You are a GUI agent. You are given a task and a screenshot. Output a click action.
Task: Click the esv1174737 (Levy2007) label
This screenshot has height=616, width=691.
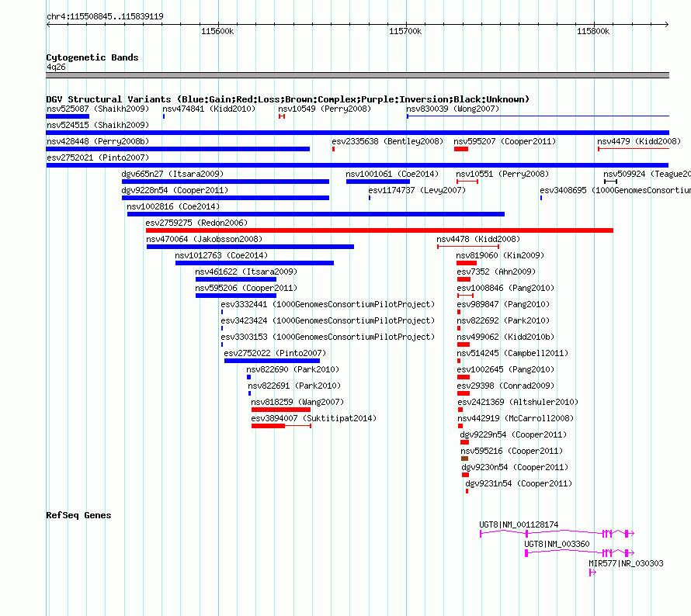coord(418,190)
